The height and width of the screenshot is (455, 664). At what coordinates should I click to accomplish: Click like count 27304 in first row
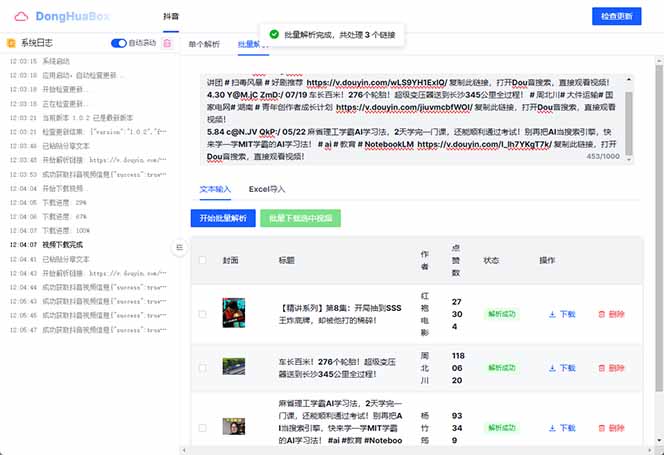456,314
